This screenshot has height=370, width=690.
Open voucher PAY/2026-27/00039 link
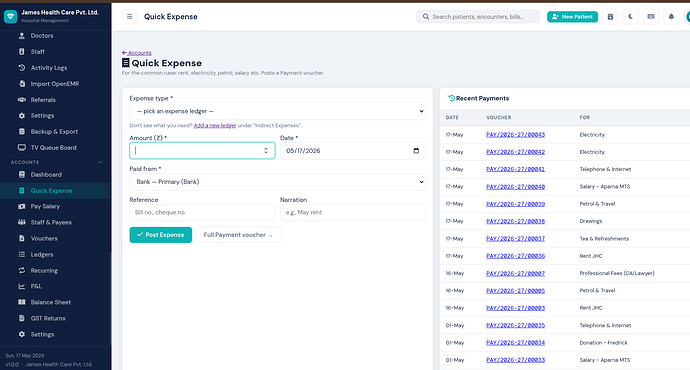click(515, 204)
